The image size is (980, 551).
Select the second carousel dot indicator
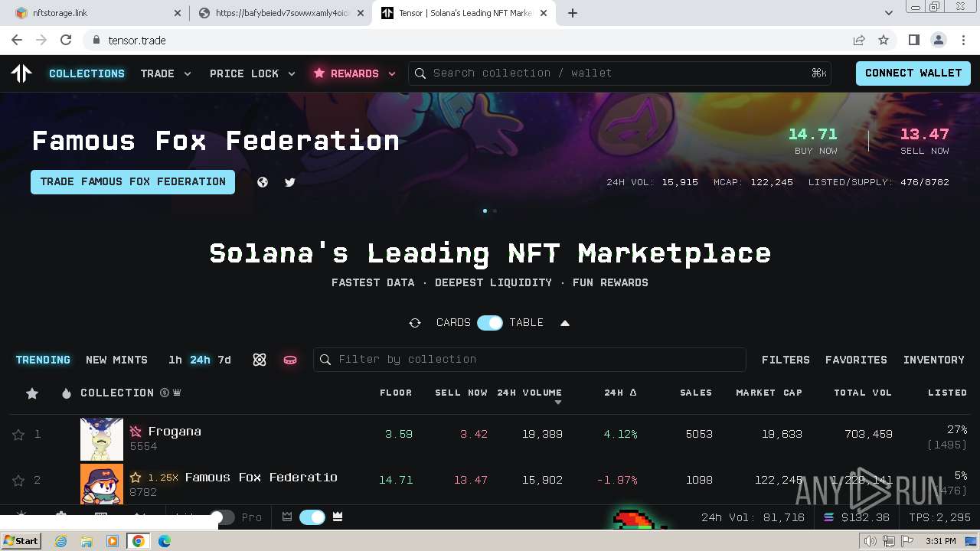(495, 210)
